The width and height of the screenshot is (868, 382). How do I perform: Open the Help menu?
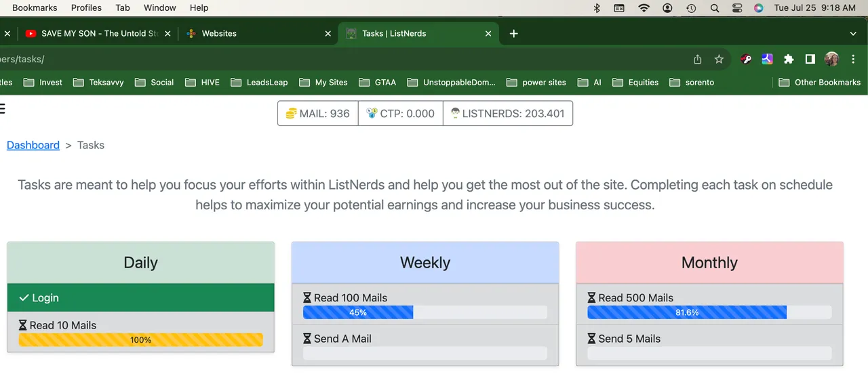199,8
